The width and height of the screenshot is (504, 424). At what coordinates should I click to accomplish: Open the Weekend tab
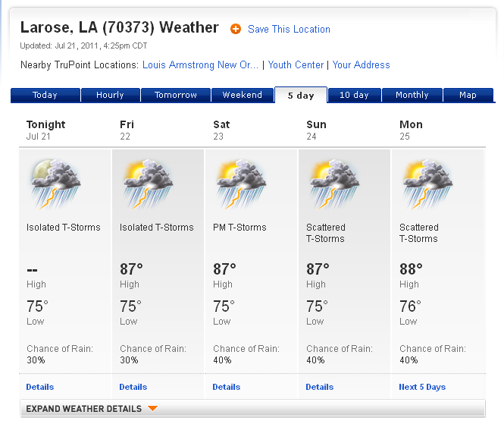click(x=243, y=96)
